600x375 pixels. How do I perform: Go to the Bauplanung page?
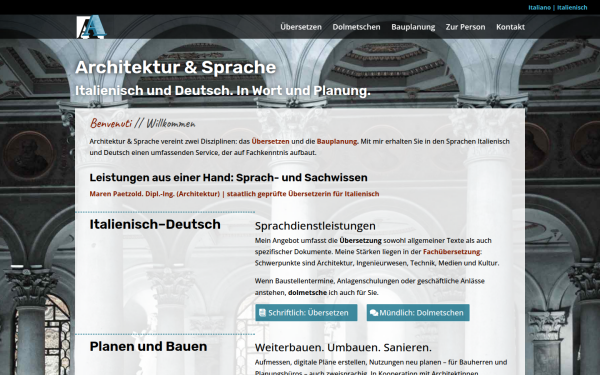click(413, 27)
